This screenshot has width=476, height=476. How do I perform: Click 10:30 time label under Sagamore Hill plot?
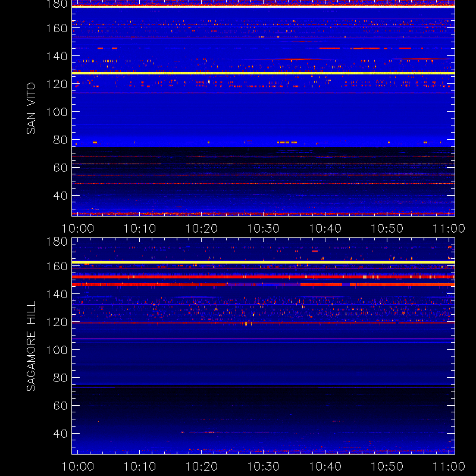[x=263, y=466]
